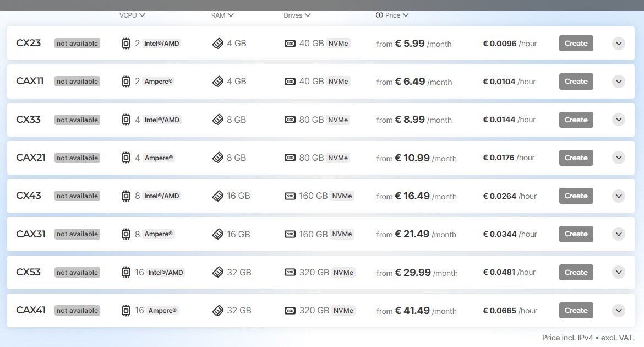Click the RAM icon in CAX11 row
The image size is (644, 347).
(x=217, y=82)
